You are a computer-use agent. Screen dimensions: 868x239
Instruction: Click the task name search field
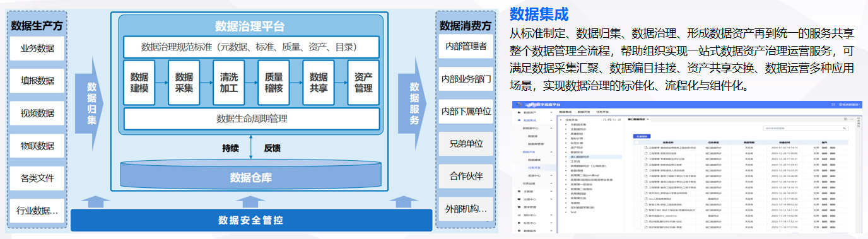806,128
